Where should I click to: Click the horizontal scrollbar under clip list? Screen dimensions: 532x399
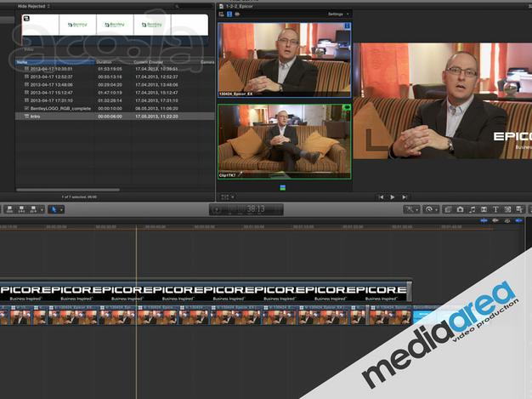click(x=68, y=190)
